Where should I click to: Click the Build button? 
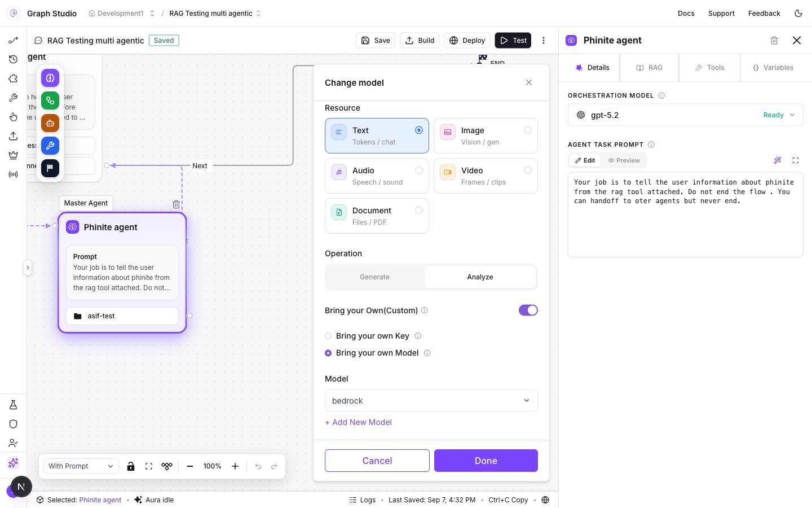coord(420,41)
